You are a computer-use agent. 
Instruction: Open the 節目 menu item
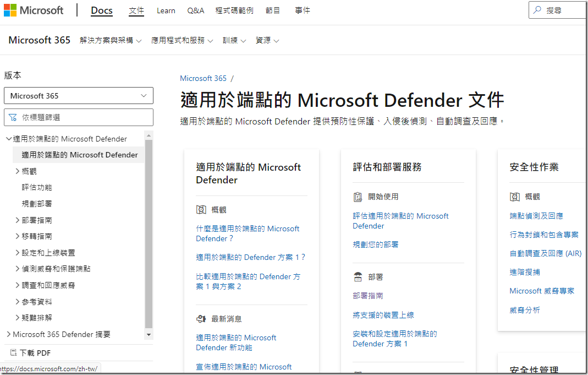tap(273, 10)
